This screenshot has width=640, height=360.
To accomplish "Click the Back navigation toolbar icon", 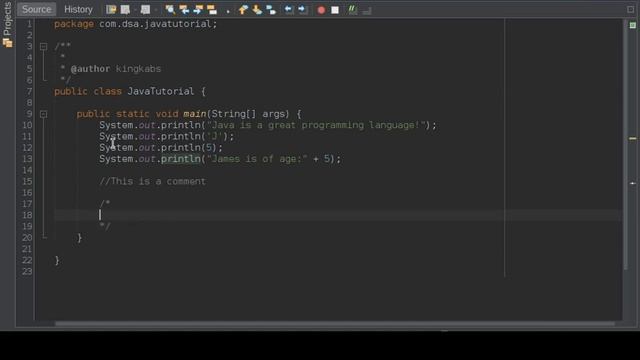I will point(125,9).
